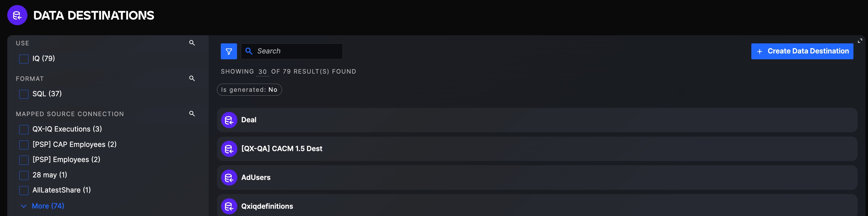Change the showing 30 results count
The image size is (868, 216).
point(262,72)
